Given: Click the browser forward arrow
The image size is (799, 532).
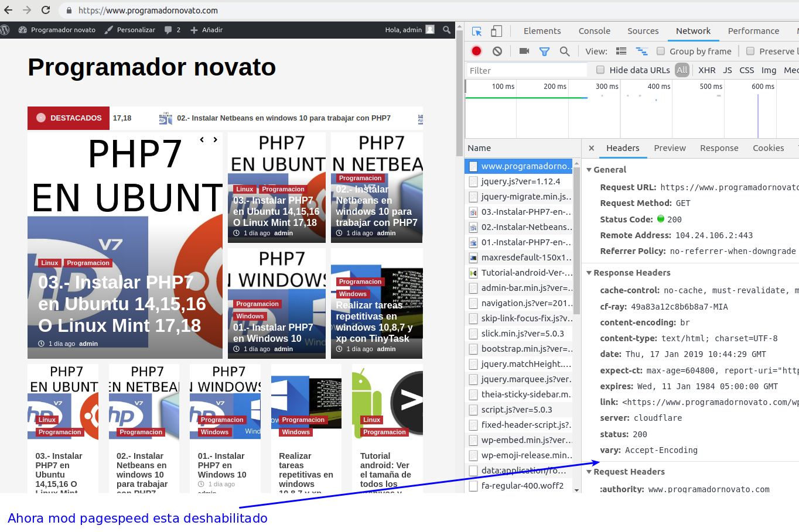Looking at the screenshot, I should [27, 10].
